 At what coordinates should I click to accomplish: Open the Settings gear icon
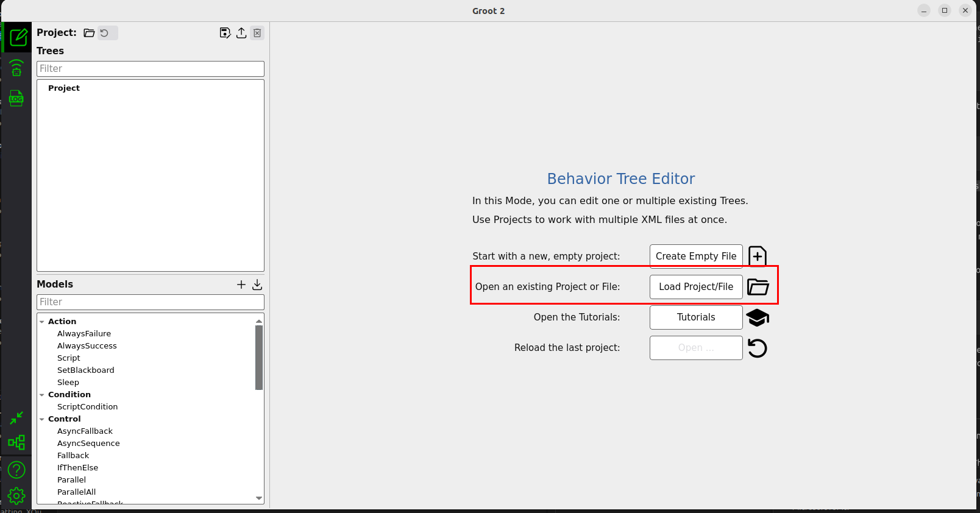click(x=16, y=496)
